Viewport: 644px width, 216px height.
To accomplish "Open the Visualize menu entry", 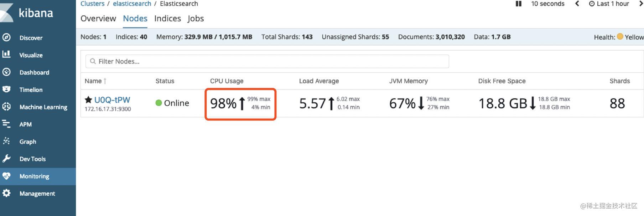I will point(31,55).
